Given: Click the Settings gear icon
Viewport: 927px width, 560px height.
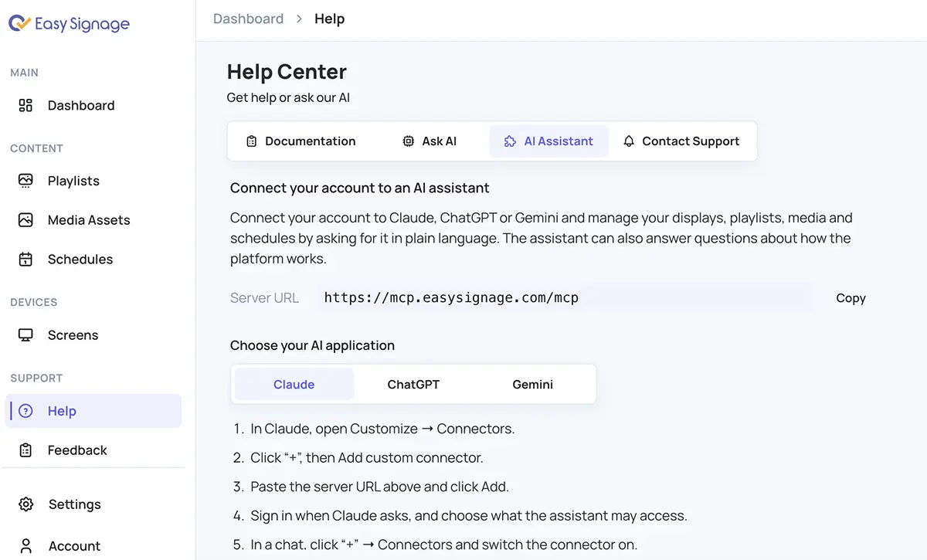Looking at the screenshot, I should (x=25, y=504).
